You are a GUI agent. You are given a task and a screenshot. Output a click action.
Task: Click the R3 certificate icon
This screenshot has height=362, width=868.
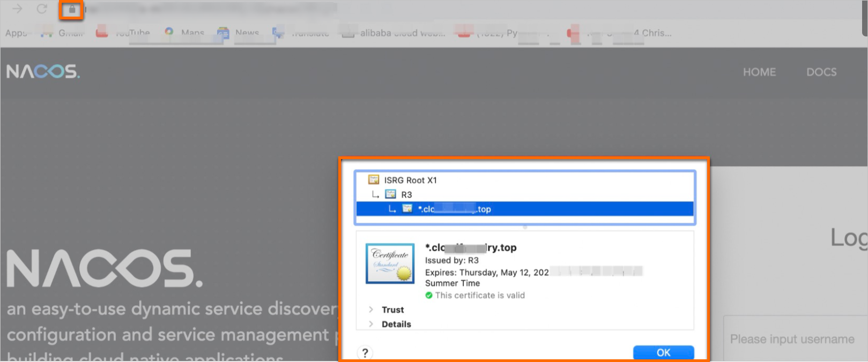390,194
